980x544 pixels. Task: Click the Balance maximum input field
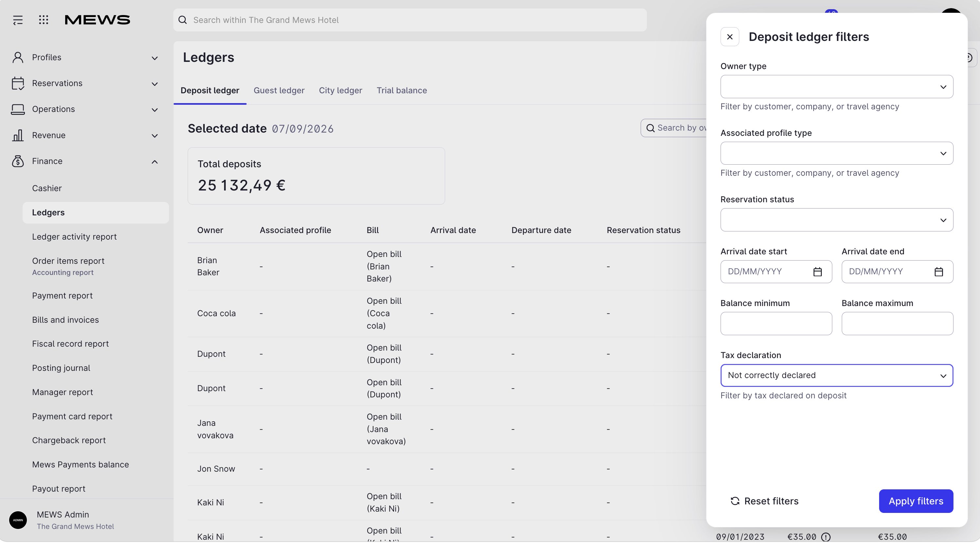pos(897,323)
